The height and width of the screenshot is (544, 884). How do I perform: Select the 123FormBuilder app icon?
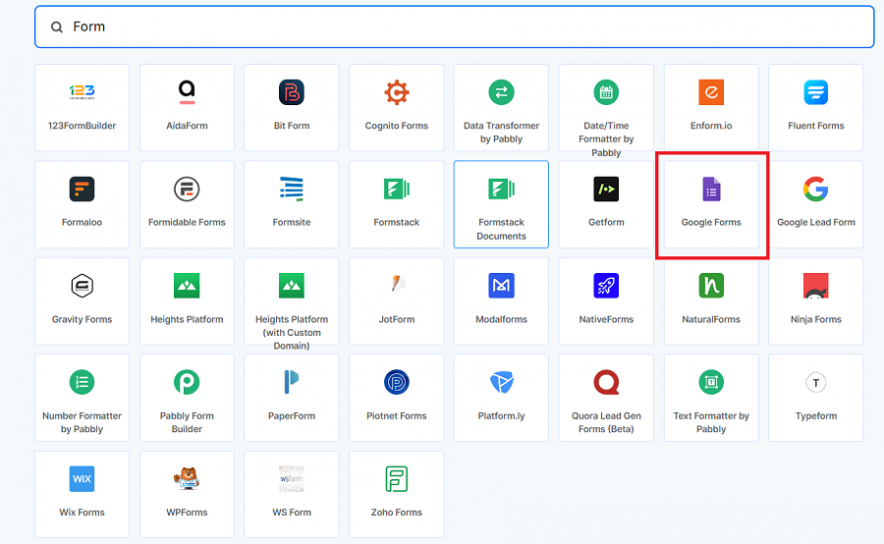[x=82, y=92]
